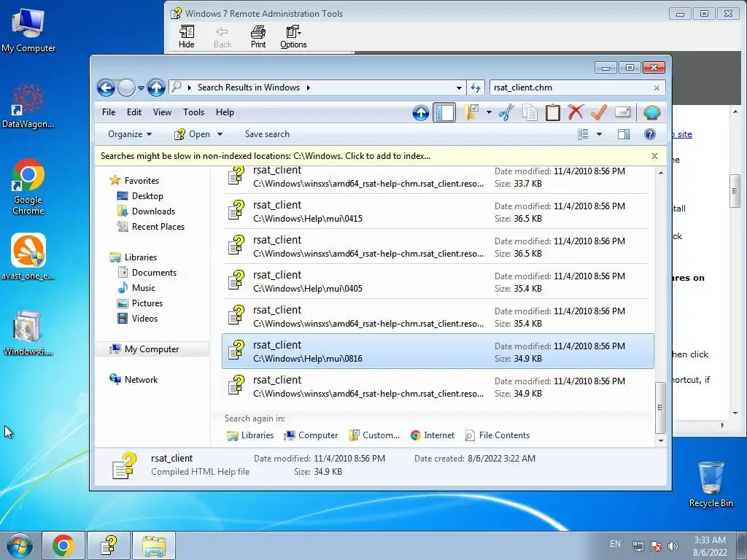Open Videos library

click(x=144, y=319)
